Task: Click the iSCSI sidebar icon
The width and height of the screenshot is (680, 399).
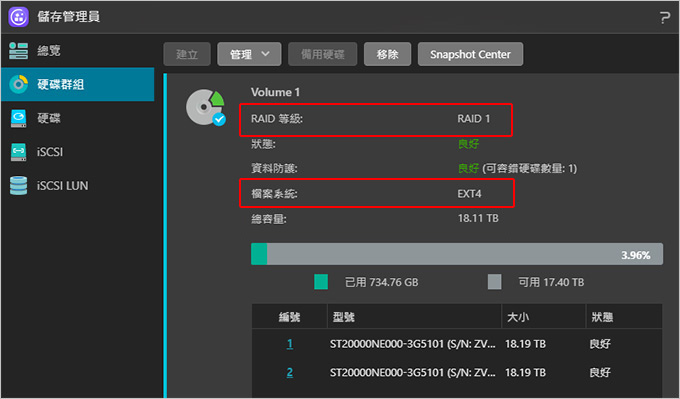Action: click(19, 152)
